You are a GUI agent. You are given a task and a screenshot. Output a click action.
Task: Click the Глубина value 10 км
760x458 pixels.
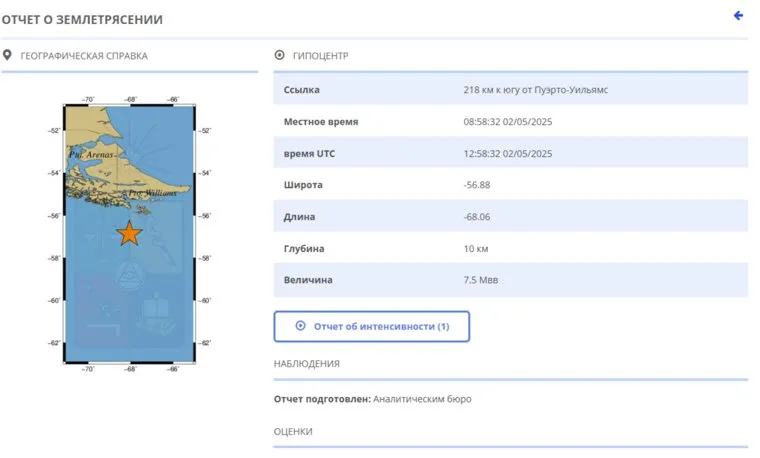[x=477, y=248]
